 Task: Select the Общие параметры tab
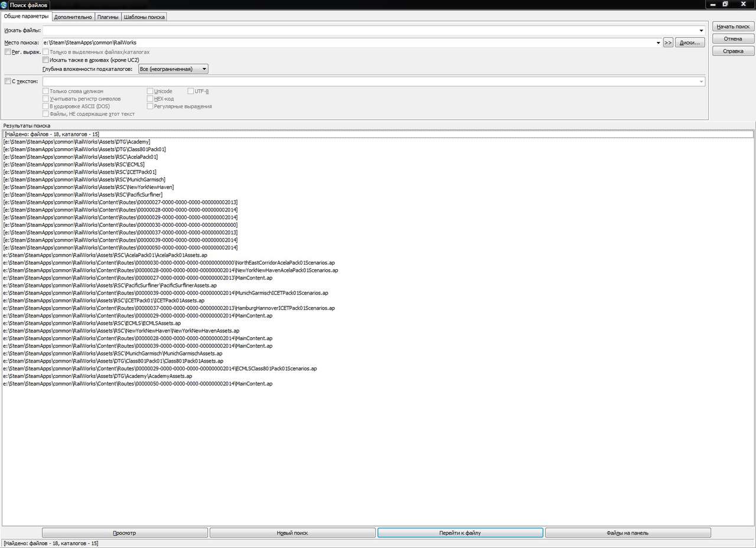point(26,17)
